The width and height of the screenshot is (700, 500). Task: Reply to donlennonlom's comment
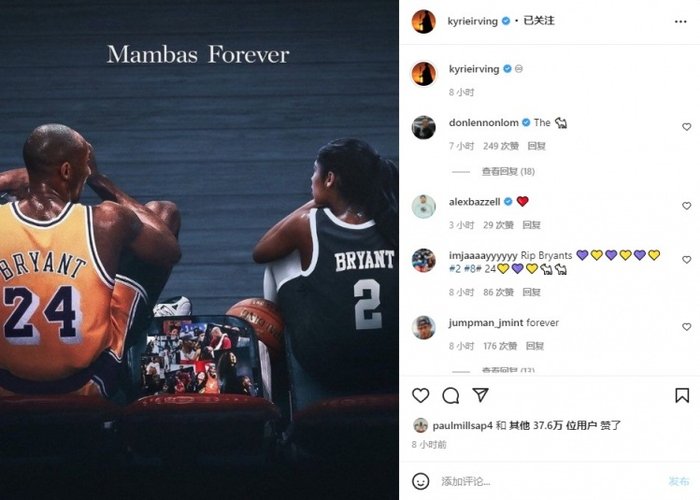pos(536,146)
